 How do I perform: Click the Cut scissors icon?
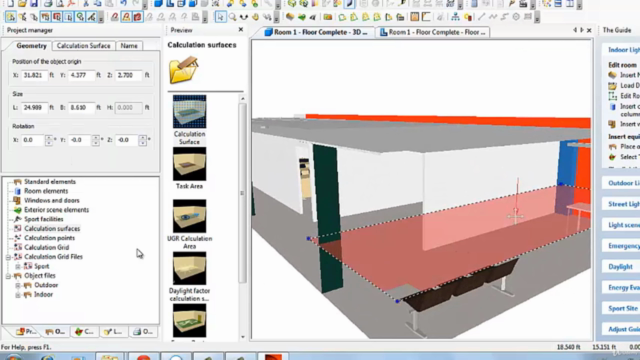[x=86, y=4]
